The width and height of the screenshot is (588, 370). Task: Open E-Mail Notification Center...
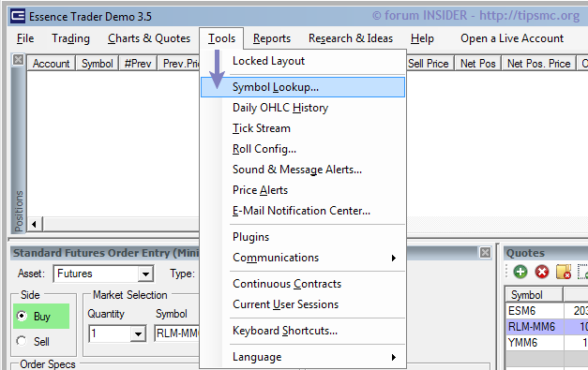click(x=303, y=211)
